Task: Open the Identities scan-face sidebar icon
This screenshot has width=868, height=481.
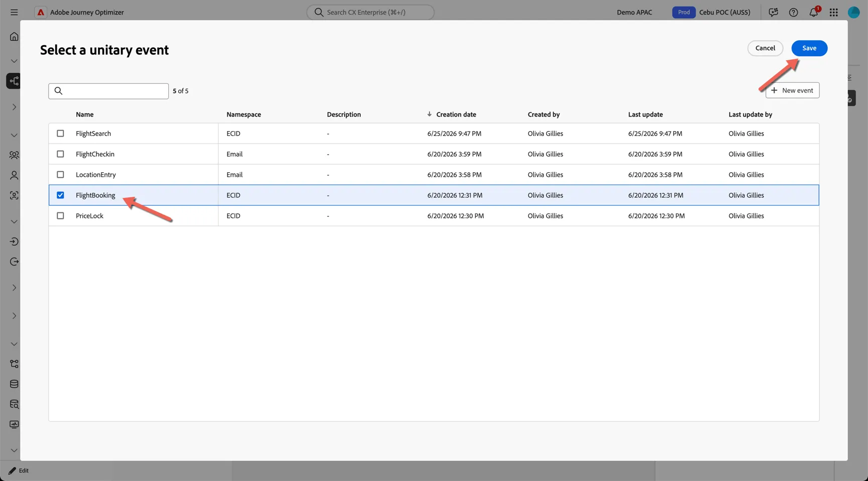Action: pos(14,195)
